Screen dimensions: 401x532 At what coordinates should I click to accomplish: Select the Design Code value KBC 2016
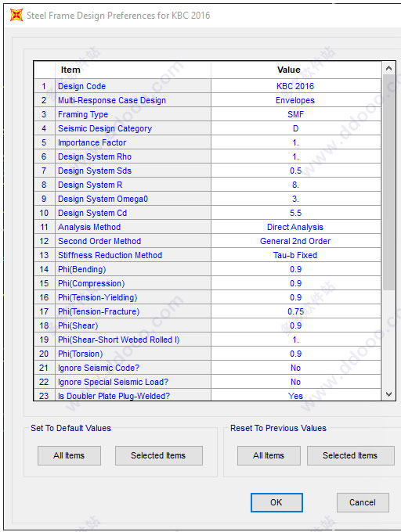click(295, 86)
